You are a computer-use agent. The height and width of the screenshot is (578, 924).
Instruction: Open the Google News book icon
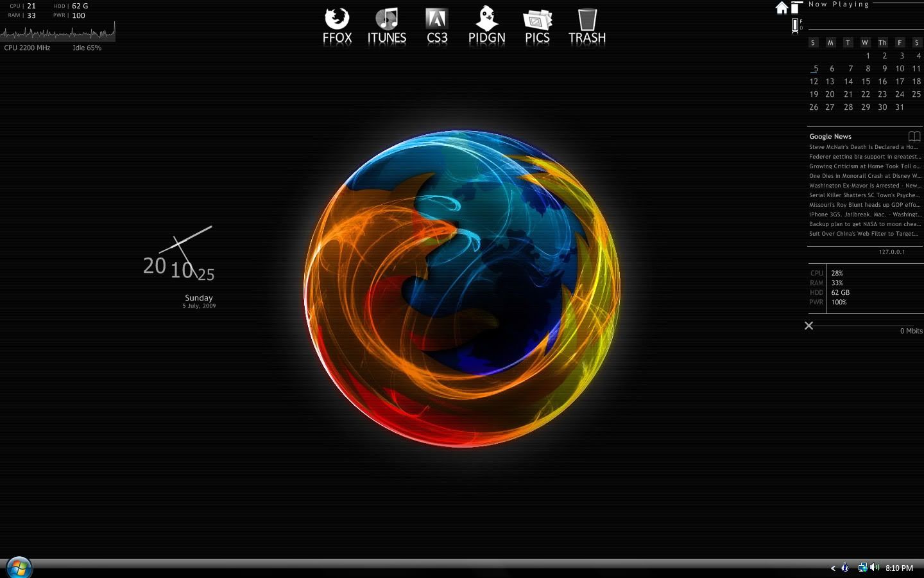(x=914, y=136)
